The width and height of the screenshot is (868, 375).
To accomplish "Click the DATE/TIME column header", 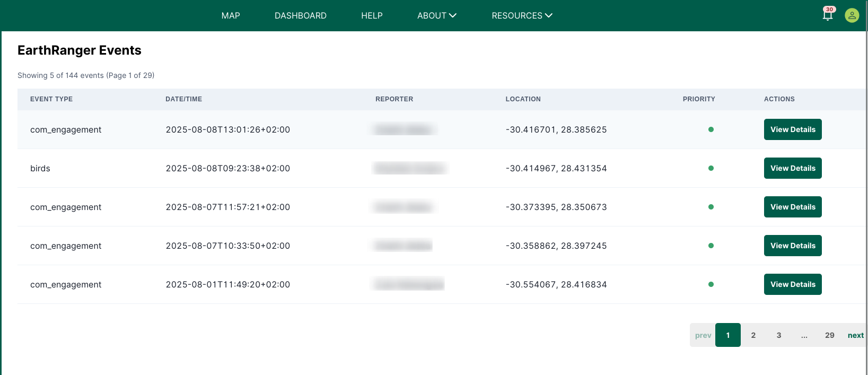I will 184,99.
